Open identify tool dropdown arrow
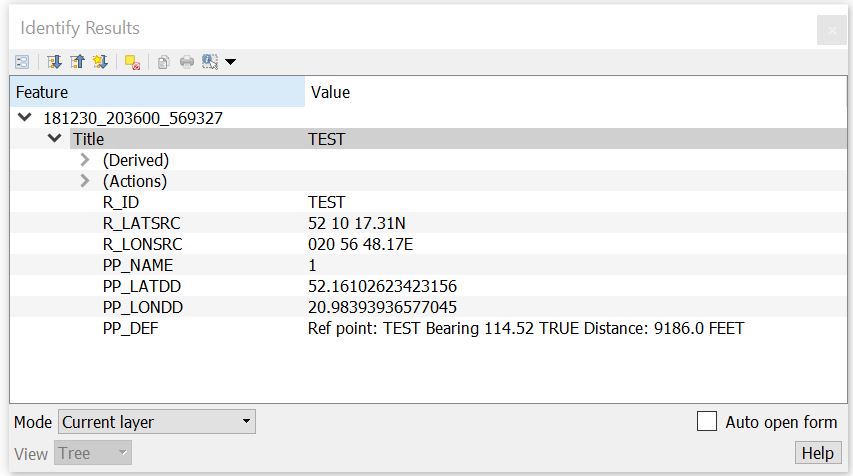The height and width of the screenshot is (476, 853). click(231, 62)
